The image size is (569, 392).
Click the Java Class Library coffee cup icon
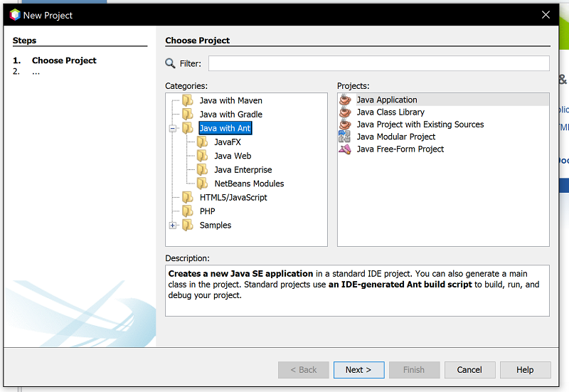(x=345, y=112)
